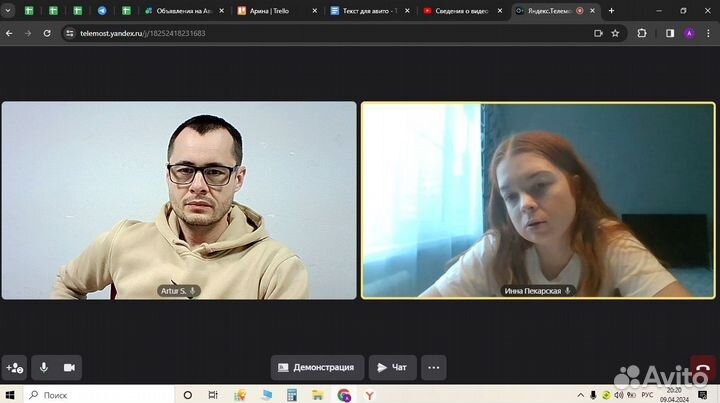
Task: Show hidden system tray icons
Action: tap(580, 395)
